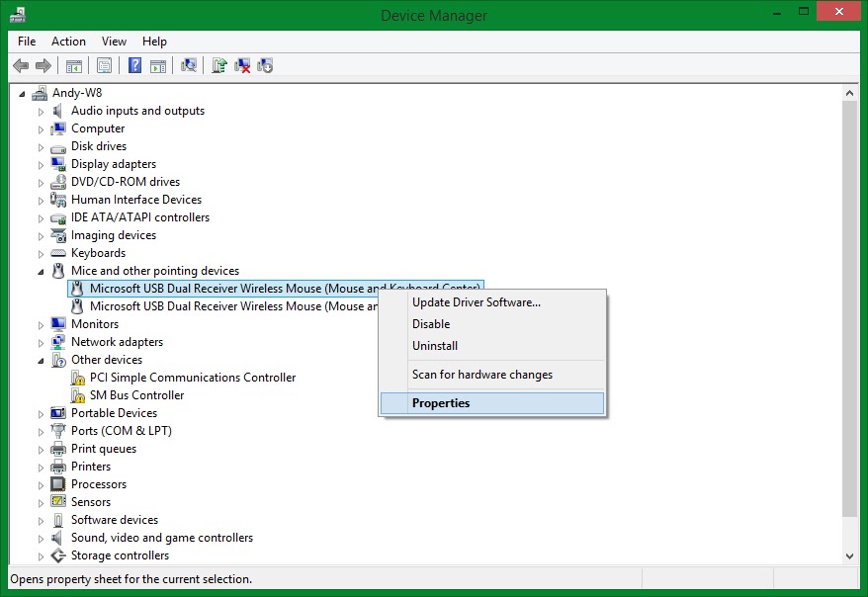
Task: Expand the Sound, video and game controllers category
Action: 41,537
